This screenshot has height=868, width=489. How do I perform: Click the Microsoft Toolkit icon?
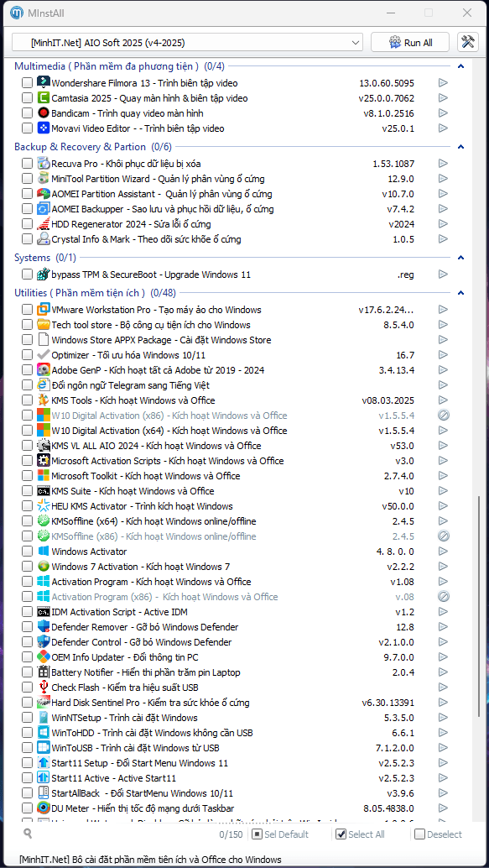(x=43, y=475)
